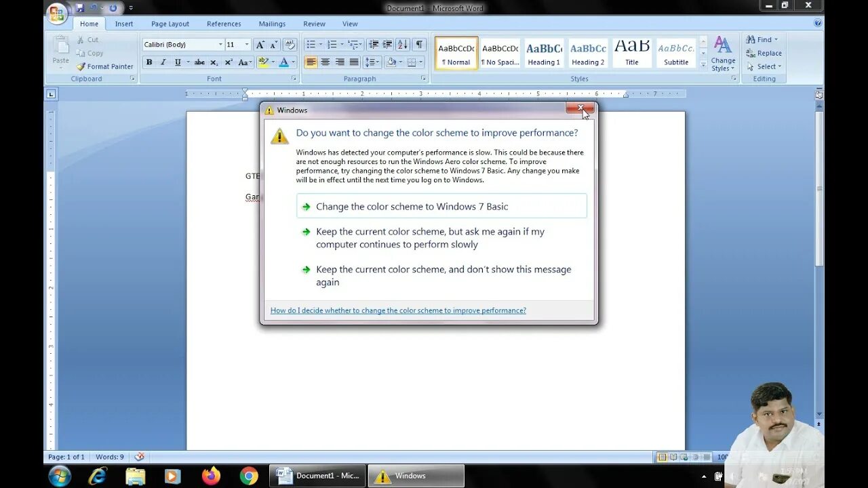The height and width of the screenshot is (488, 868).
Task: Open the Change Case dropdown
Action: click(x=245, y=62)
